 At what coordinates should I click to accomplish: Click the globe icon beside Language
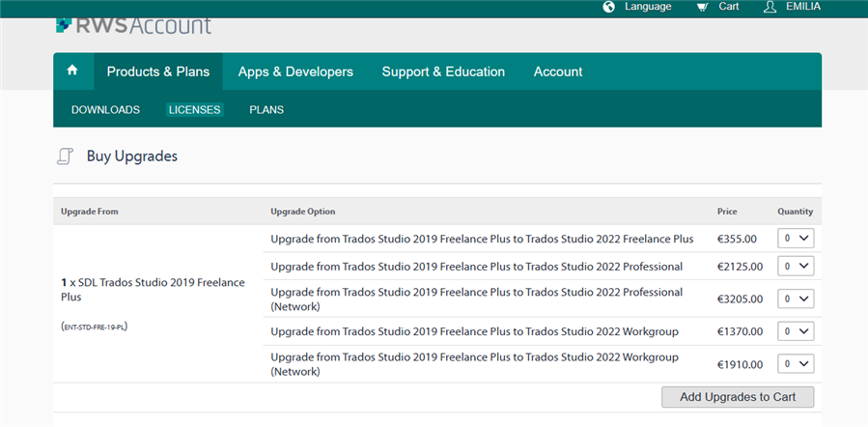click(x=609, y=7)
